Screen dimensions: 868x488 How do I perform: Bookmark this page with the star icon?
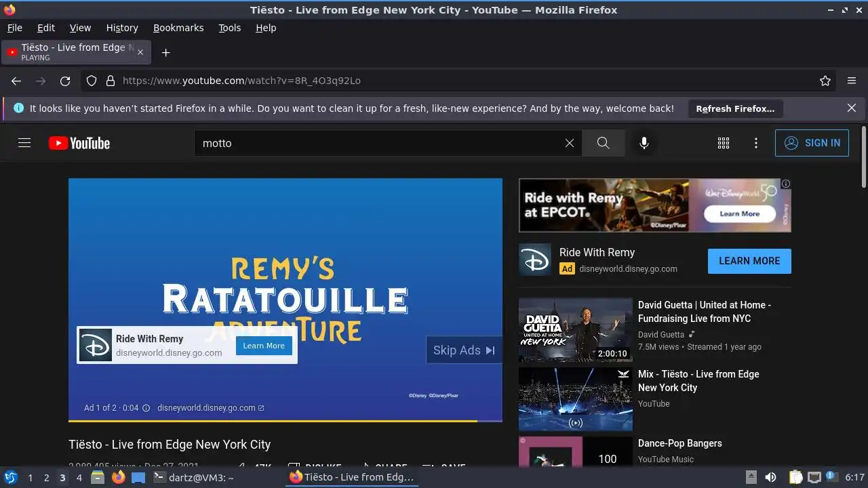point(825,81)
